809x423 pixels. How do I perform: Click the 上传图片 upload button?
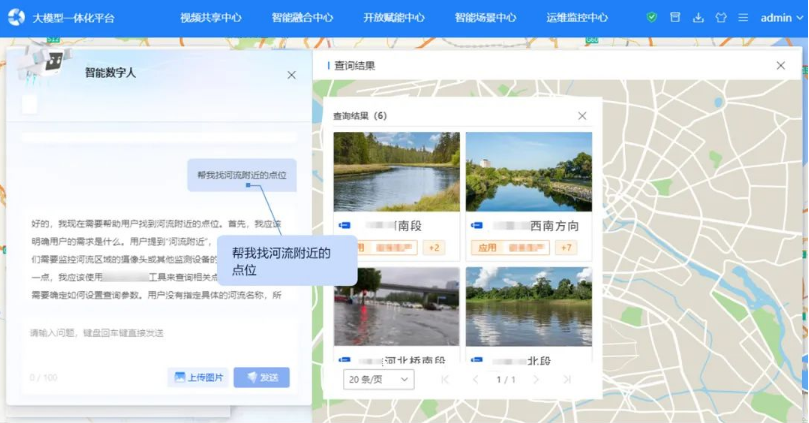(198, 377)
